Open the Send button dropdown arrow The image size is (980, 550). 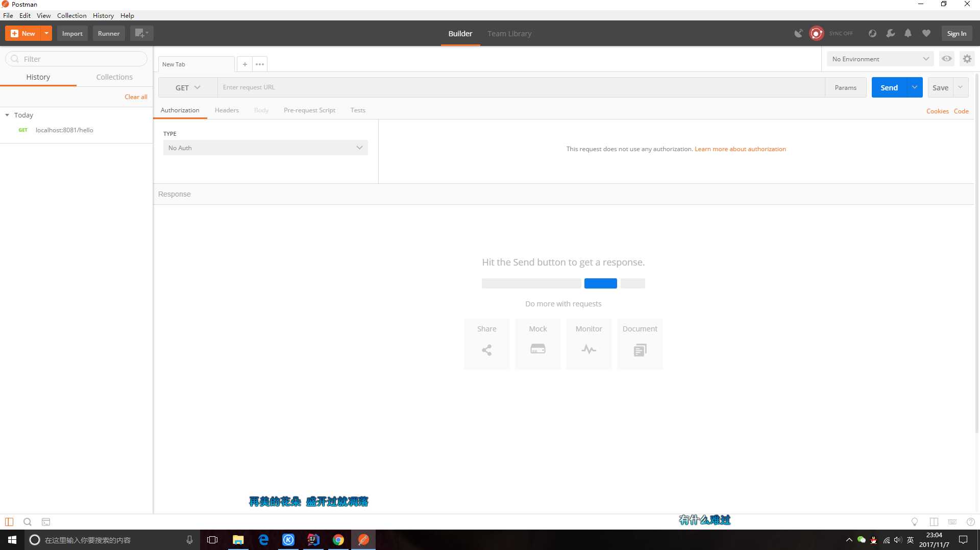pyautogui.click(x=915, y=87)
